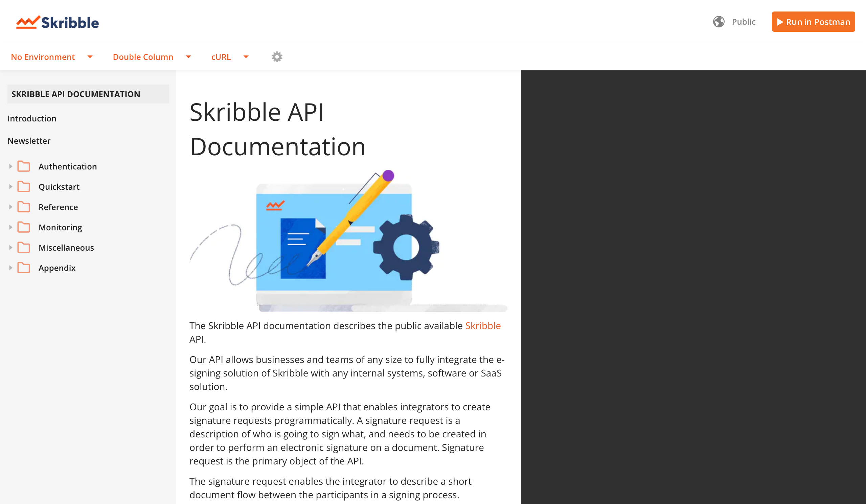The height and width of the screenshot is (504, 866).
Task: Follow the Skribble link in the intro text
Action: pos(482,326)
